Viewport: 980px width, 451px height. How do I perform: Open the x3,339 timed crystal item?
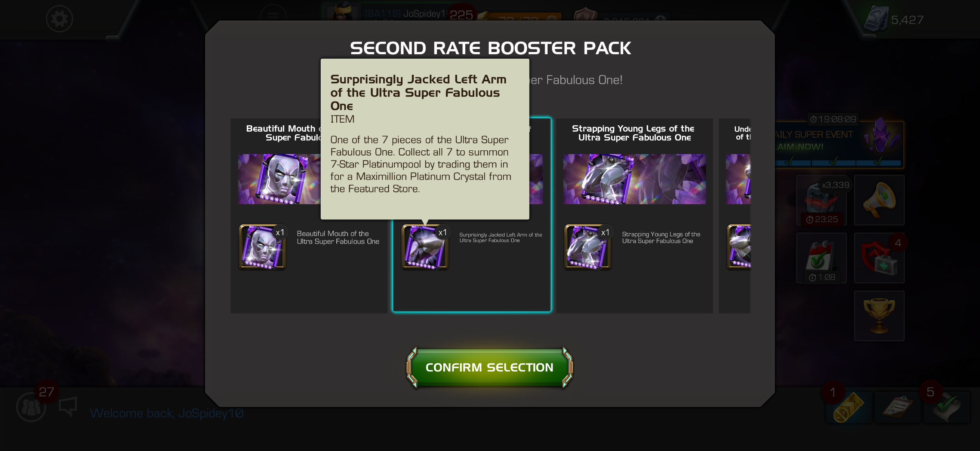coord(821,200)
